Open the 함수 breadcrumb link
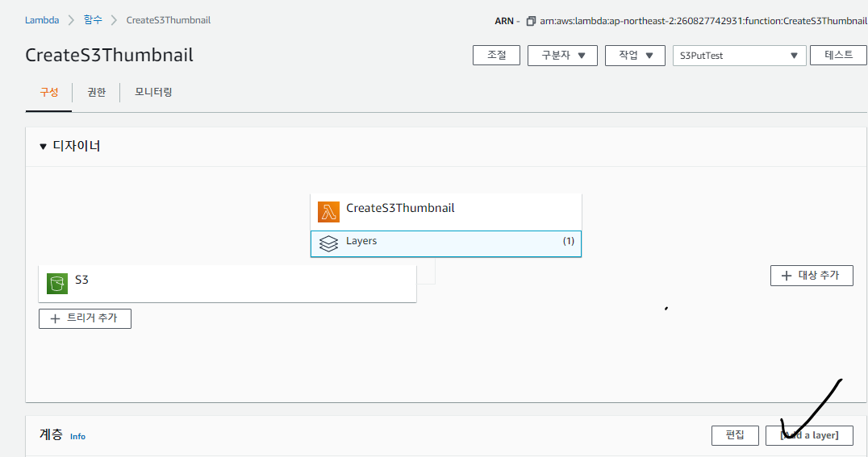The width and height of the screenshot is (868, 457). coord(93,20)
